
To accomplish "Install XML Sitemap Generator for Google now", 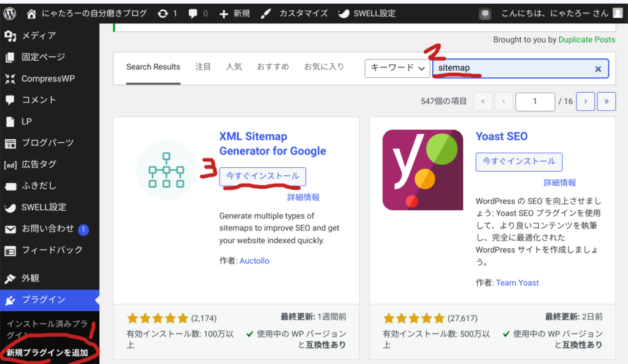I will (x=262, y=176).
